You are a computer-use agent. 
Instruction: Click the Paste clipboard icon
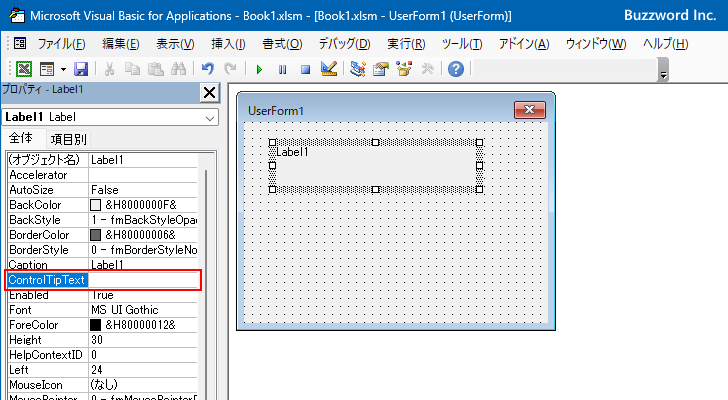tap(156, 69)
